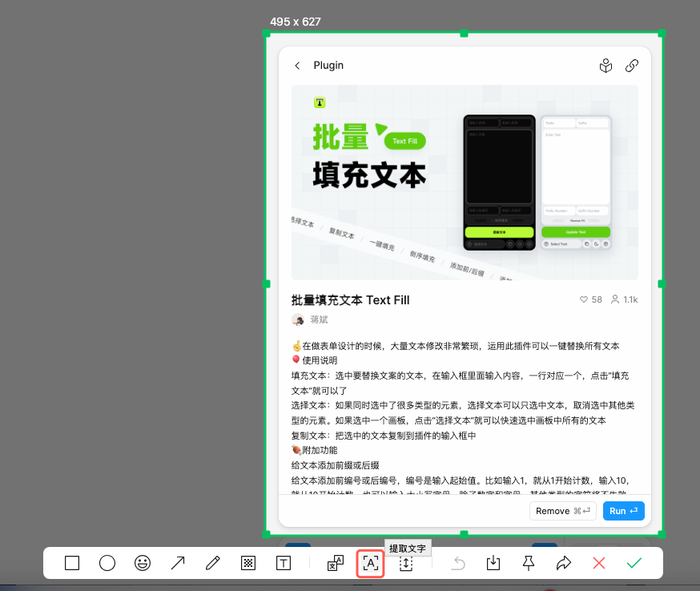This screenshot has height=591, width=700.
Task: Go back from the Plugin page
Action: coord(297,66)
